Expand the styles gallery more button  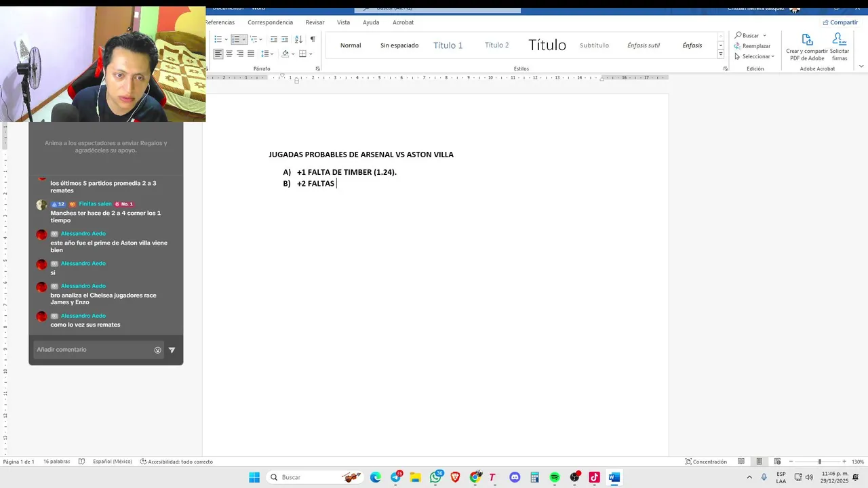pos(721,54)
